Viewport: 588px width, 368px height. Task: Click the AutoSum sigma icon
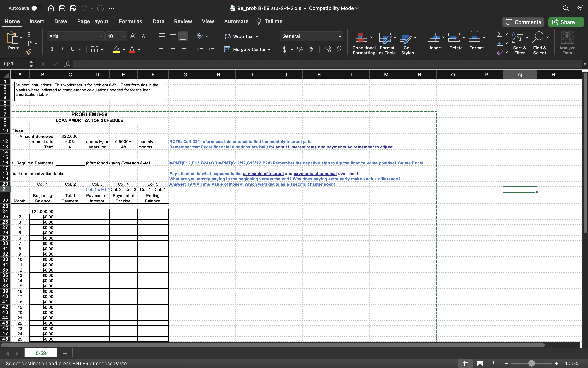click(x=500, y=34)
